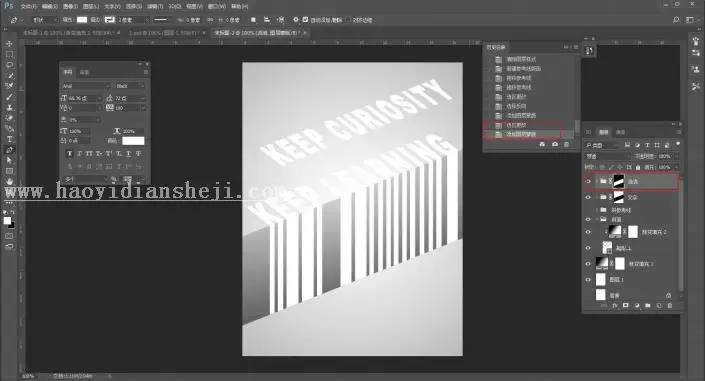705x381 pixels.
Task: Select the Path Selection arrow tool
Action: coord(9,161)
